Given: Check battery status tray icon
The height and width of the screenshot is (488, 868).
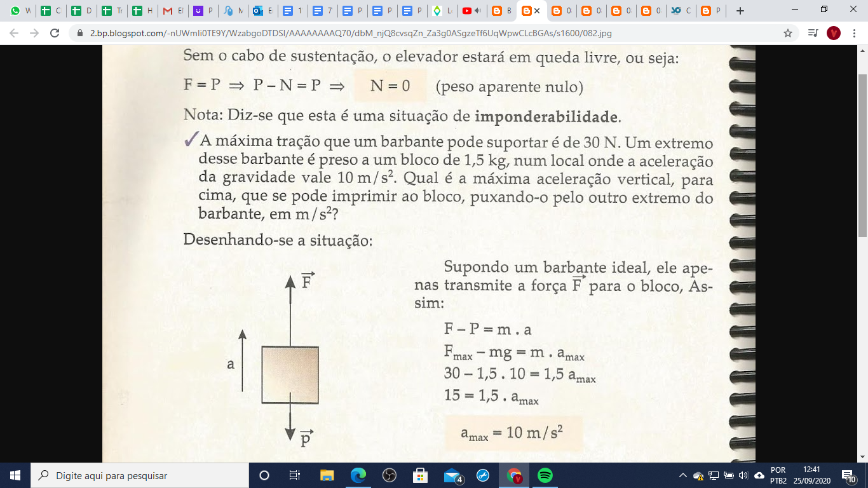Looking at the screenshot, I should point(728,475).
